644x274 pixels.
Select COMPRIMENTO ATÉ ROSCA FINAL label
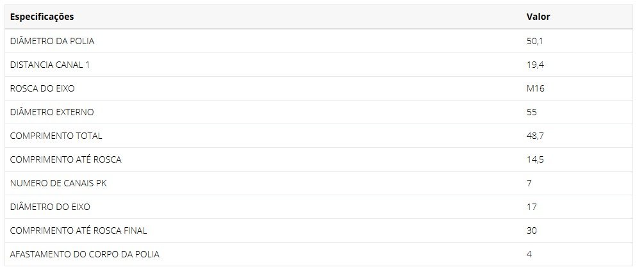[78, 230]
